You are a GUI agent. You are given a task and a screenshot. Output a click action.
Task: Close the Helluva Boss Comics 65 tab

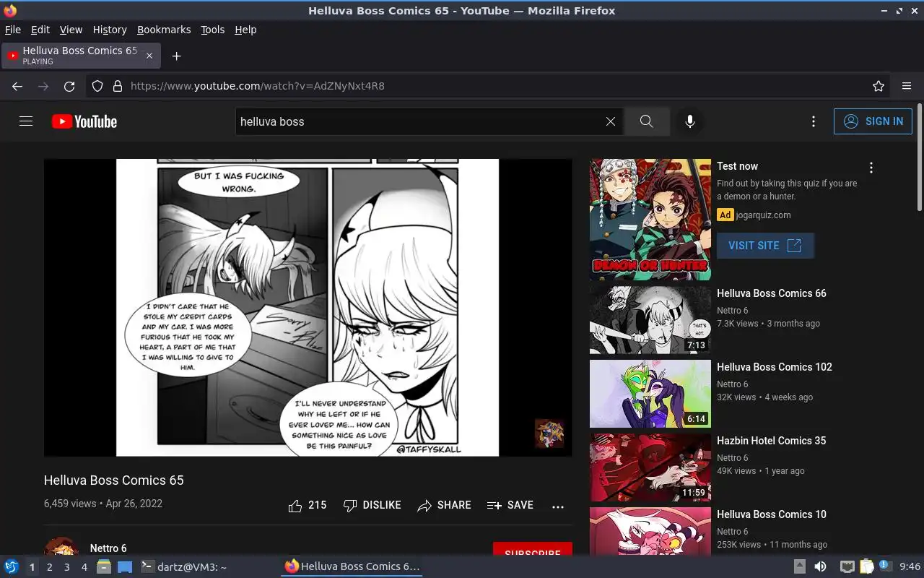click(x=149, y=56)
